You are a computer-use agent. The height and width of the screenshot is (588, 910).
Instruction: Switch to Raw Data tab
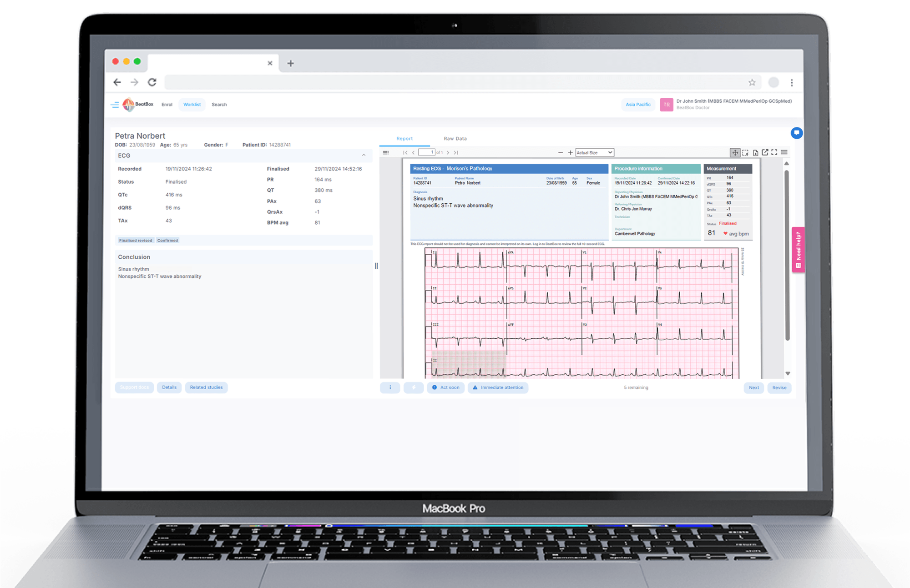[x=455, y=139]
